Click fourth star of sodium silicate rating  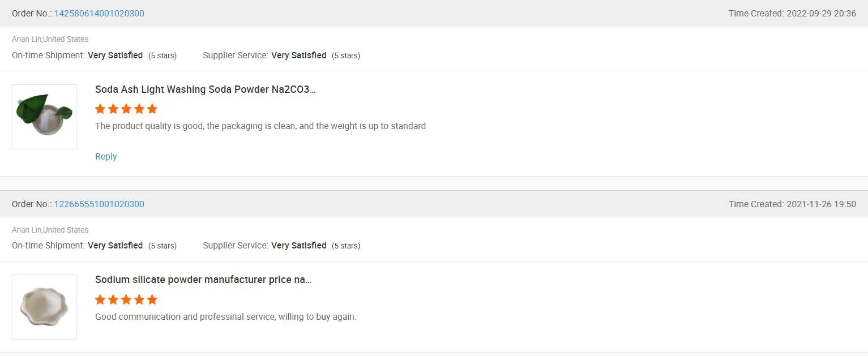pos(139,299)
